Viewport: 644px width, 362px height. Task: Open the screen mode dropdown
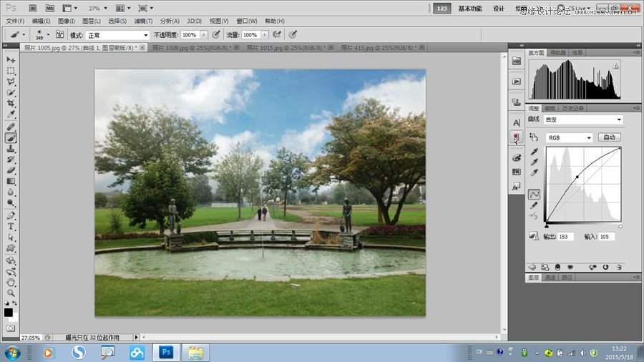(146, 8)
